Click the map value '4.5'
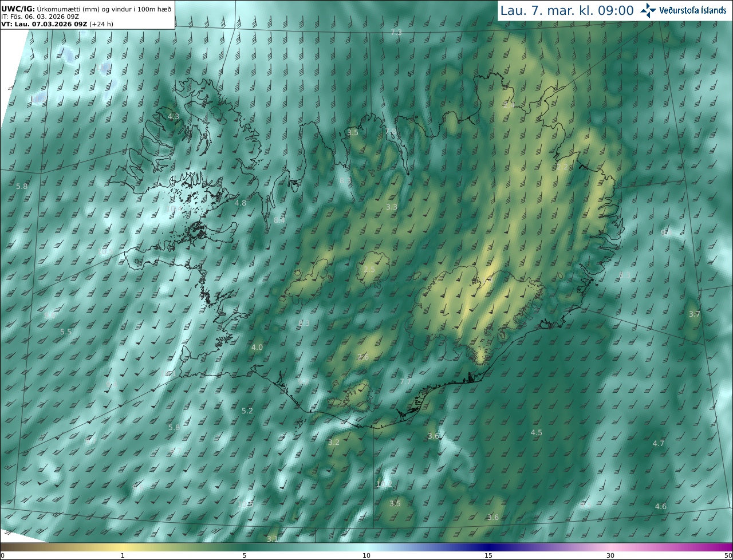This screenshot has height=560, width=733. tap(537, 432)
